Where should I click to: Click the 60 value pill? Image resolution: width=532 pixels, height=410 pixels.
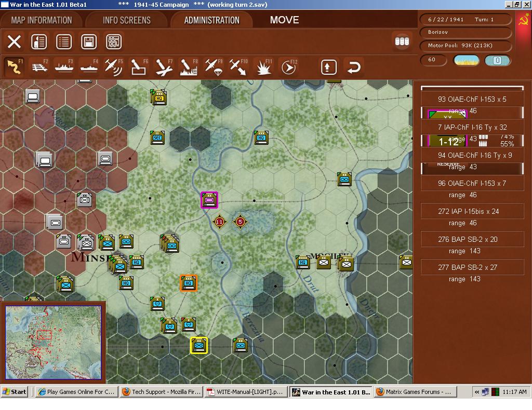pyautogui.click(x=433, y=60)
